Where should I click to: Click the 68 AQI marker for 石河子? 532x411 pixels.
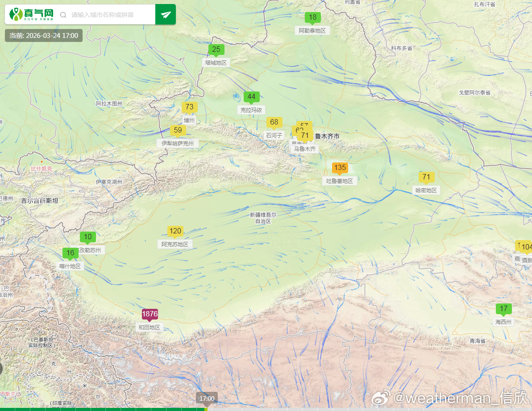[274, 122]
